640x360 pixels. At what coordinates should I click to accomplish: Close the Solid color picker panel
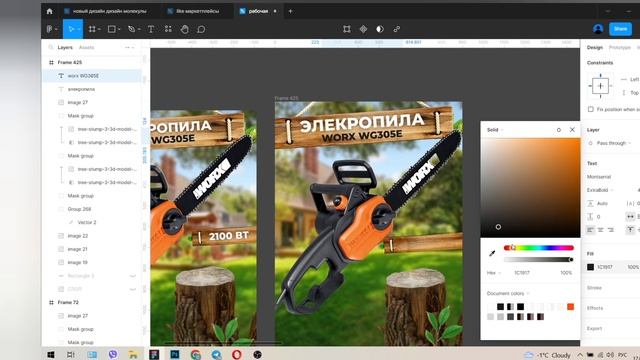click(572, 129)
